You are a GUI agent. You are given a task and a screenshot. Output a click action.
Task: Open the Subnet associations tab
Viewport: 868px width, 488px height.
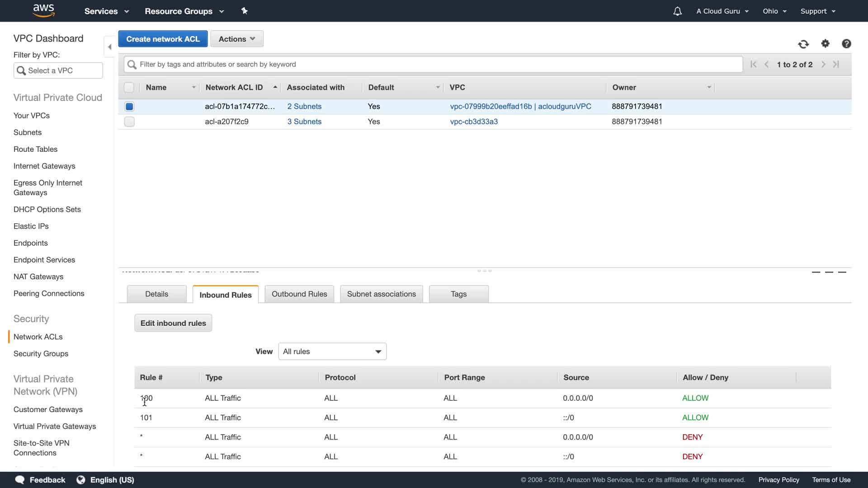pyautogui.click(x=381, y=294)
